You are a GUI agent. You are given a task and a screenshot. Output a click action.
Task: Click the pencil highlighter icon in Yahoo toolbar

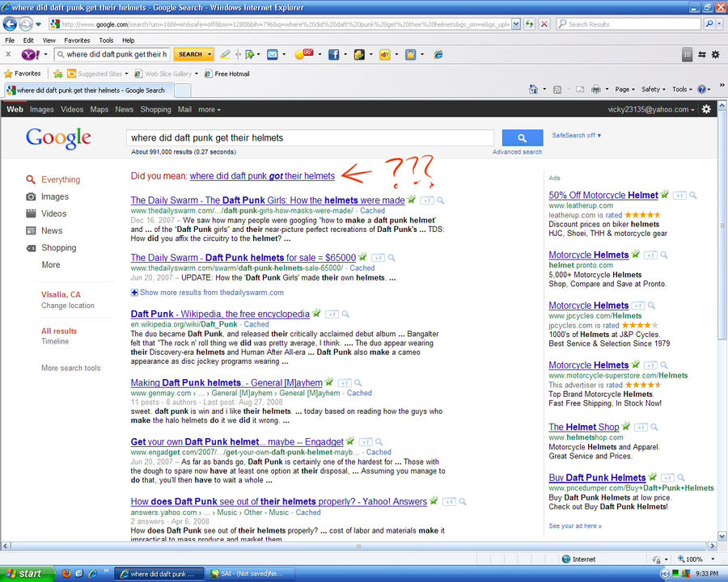pyautogui.click(x=225, y=55)
